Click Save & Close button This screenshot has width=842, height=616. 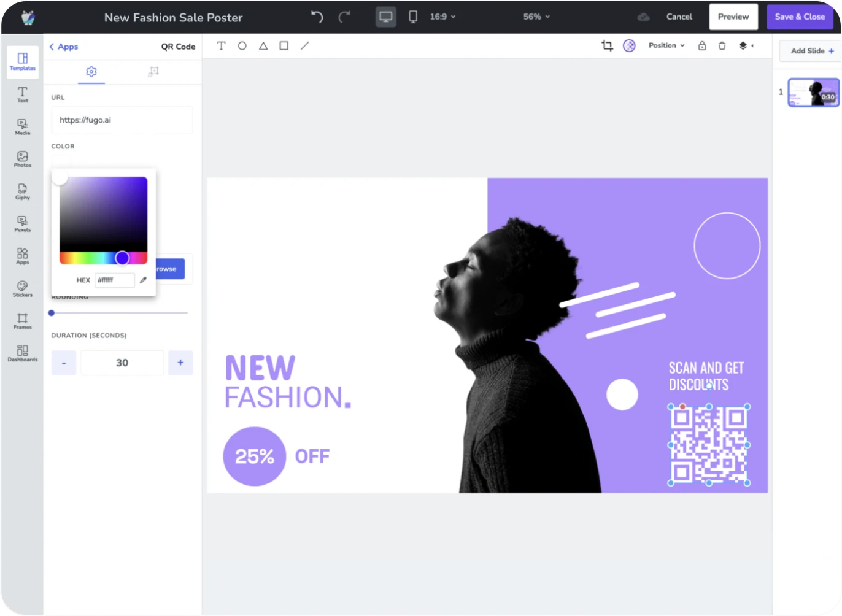[x=800, y=17]
